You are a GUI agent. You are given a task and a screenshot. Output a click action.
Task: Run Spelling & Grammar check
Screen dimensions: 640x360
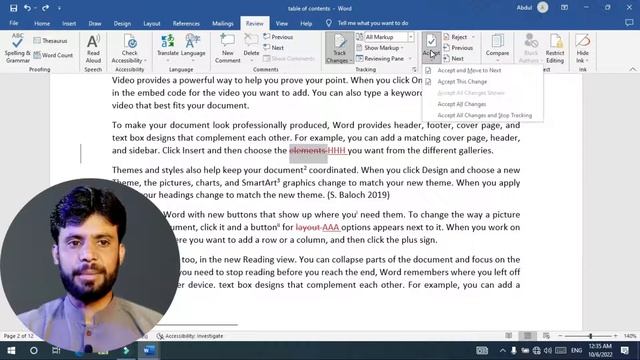coord(17,48)
